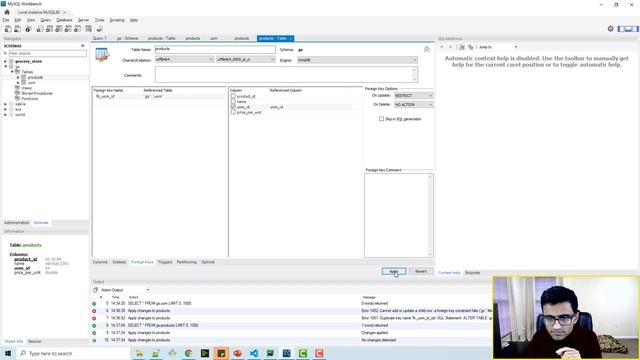The width and height of the screenshot is (640, 360).
Task: Open File Explorer from the taskbar
Action: pyautogui.click(x=139, y=353)
